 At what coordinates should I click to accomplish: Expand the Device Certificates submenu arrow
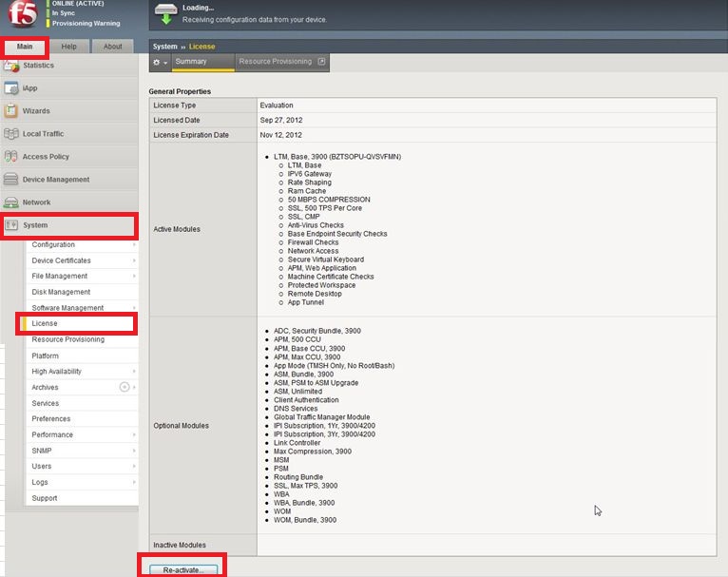[x=134, y=260]
